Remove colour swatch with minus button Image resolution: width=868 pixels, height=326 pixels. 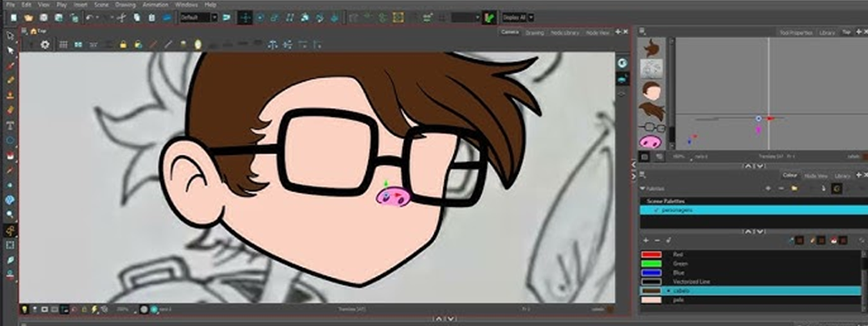click(x=657, y=241)
